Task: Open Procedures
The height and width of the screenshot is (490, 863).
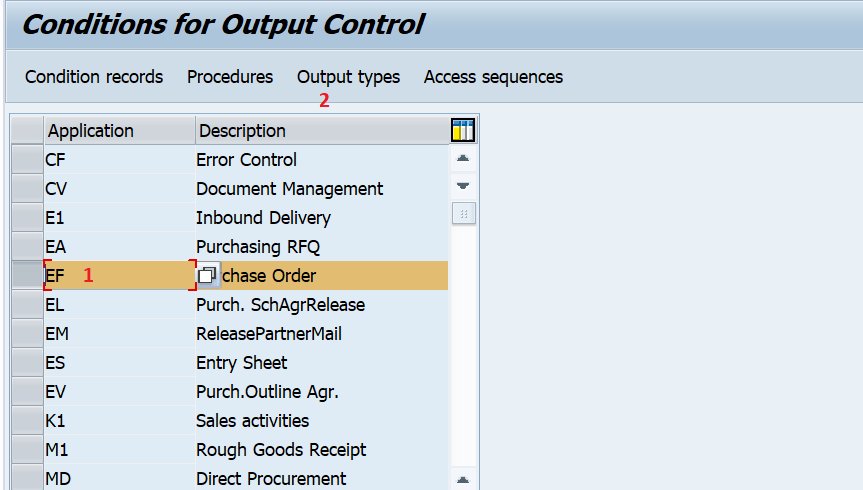Action: tap(230, 77)
